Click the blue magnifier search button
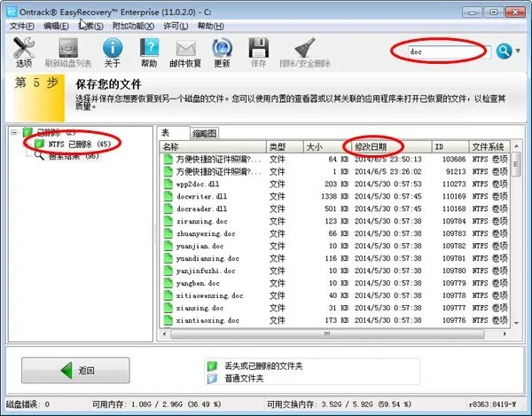Image resolution: width=532 pixels, height=416 pixels. tap(504, 51)
